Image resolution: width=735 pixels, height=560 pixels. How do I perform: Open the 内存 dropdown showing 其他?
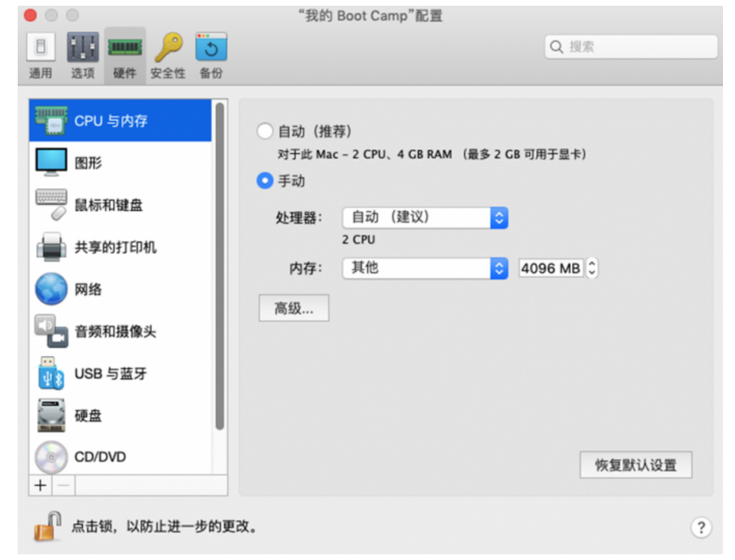(x=425, y=268)
